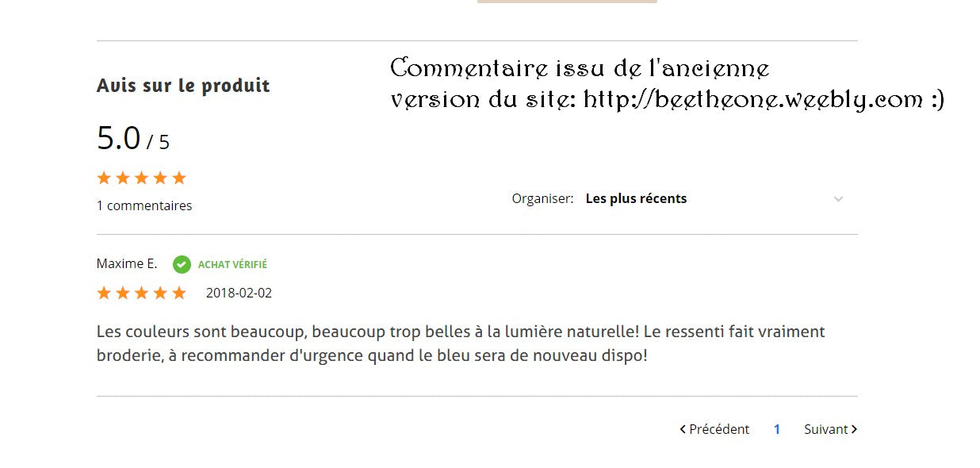Select page 1 in the pagination
The width and height of the screenshot is (980, 468).
click(x=777, y=429)
